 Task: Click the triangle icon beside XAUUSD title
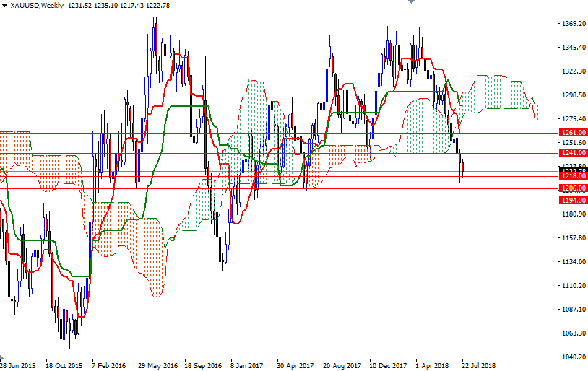point(4,6)
